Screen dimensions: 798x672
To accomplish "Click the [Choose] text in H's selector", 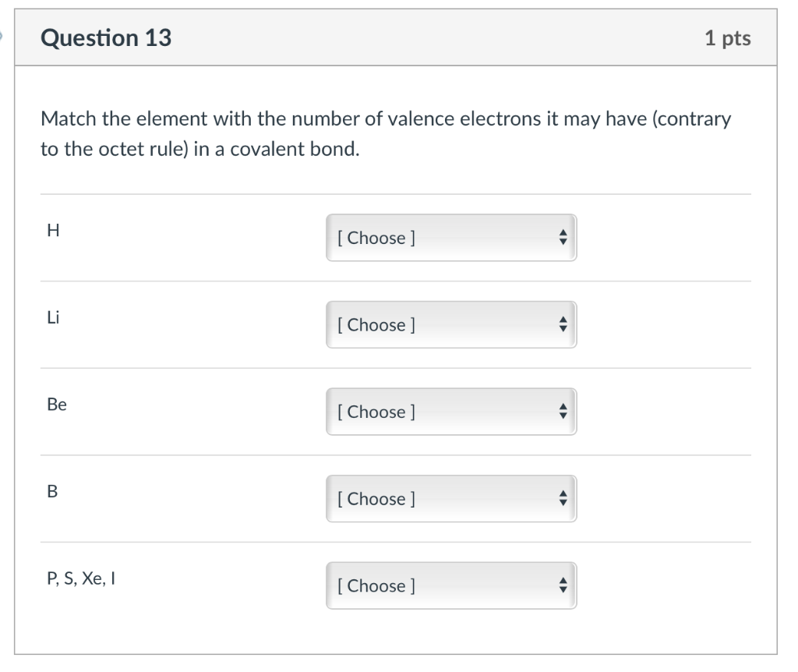I will pyautogui.click(x=377, y=239).
